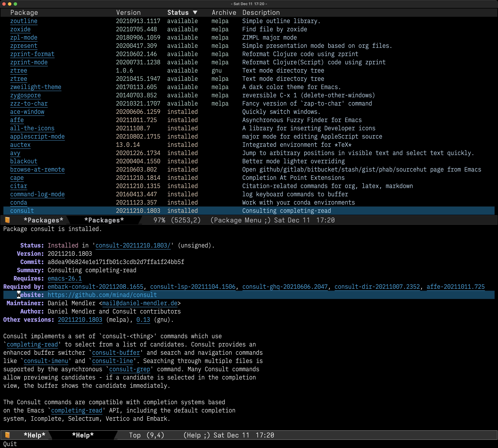This screenshot has height=448, width=498.
Task: Open the applescript-mode package link
Action: (37, 136)
